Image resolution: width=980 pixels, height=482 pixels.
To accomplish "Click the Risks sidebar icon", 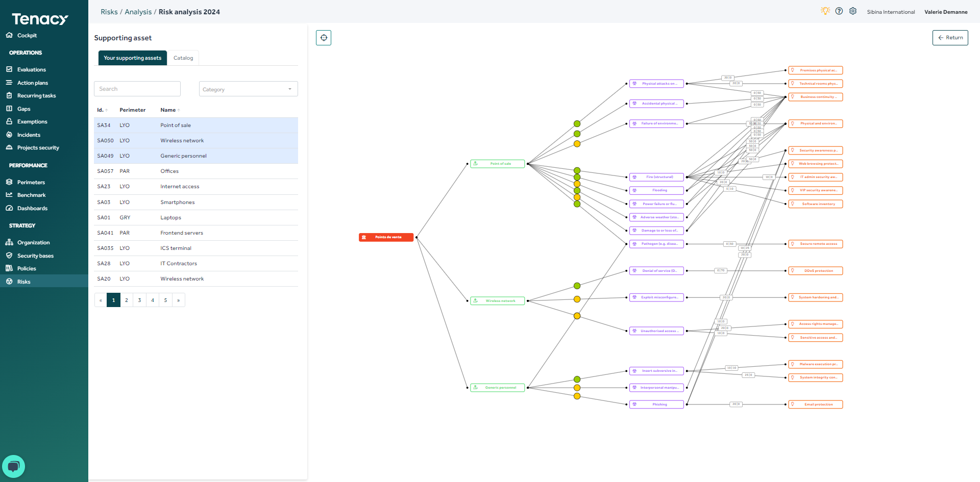I will coord(9,281).
